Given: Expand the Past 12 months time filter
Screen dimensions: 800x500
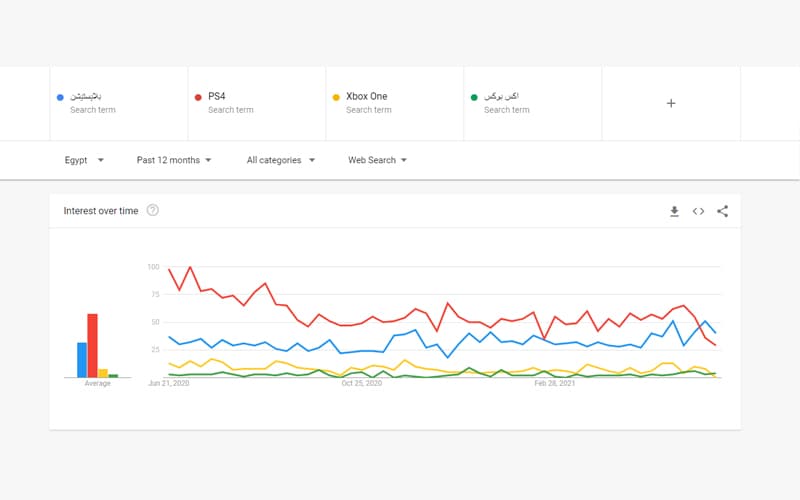Looking at the screenshot, I should (174, 160).
